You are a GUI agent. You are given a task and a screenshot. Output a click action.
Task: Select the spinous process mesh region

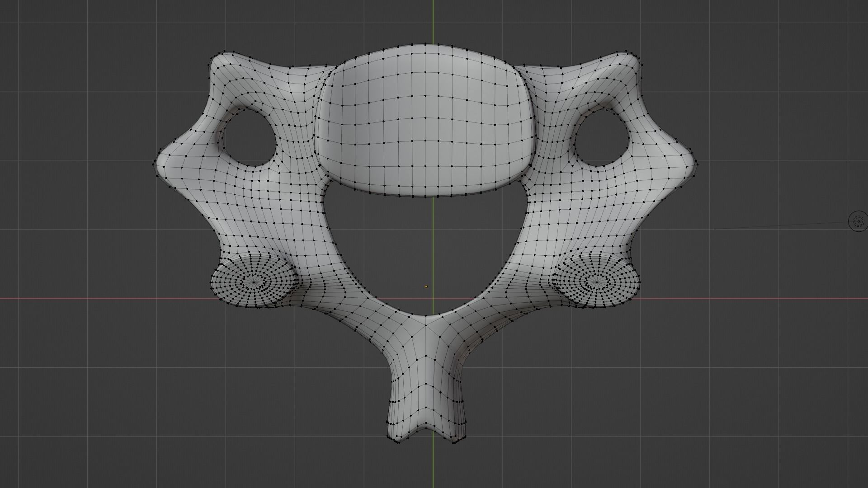[x=426, y=384]
